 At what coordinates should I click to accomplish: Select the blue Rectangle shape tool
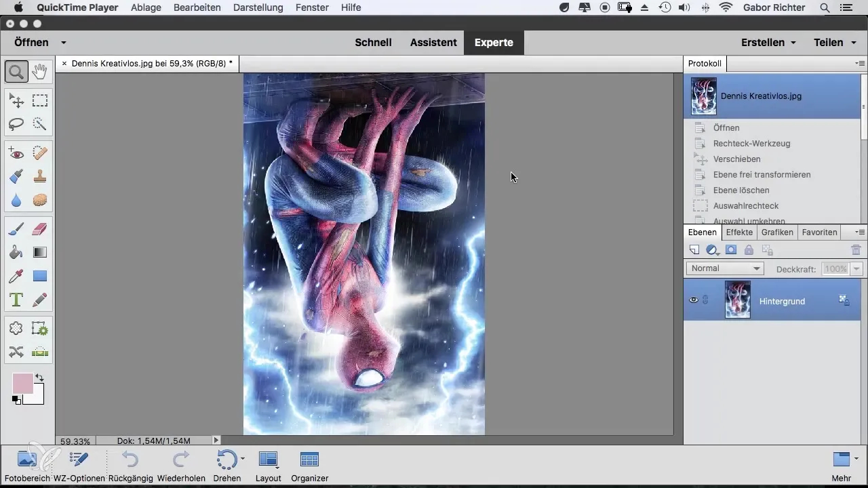click(x=40, y=276)
